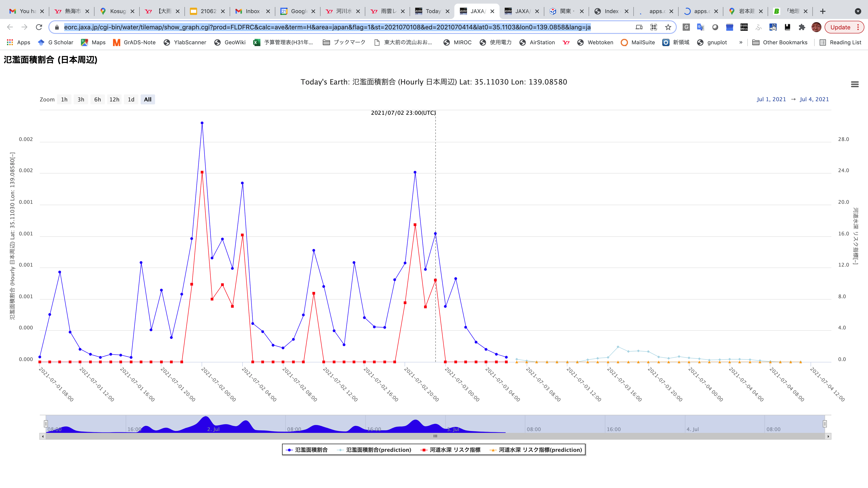Click the browser back arrow
This screenshot has height=488, width=868.
point(10,27)
